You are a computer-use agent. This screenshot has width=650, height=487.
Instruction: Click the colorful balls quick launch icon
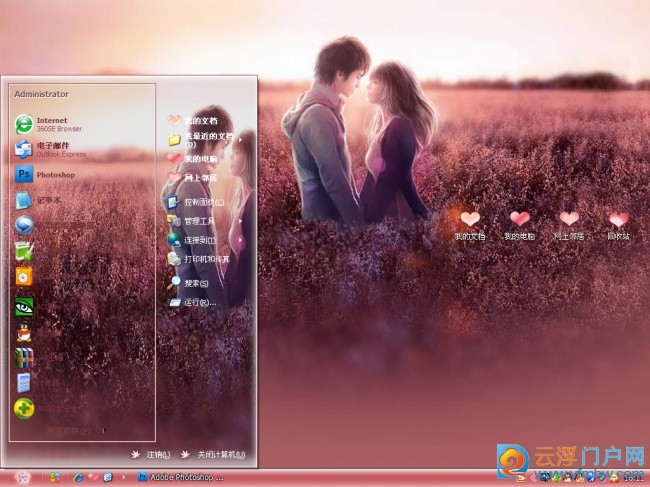(54, 477)
